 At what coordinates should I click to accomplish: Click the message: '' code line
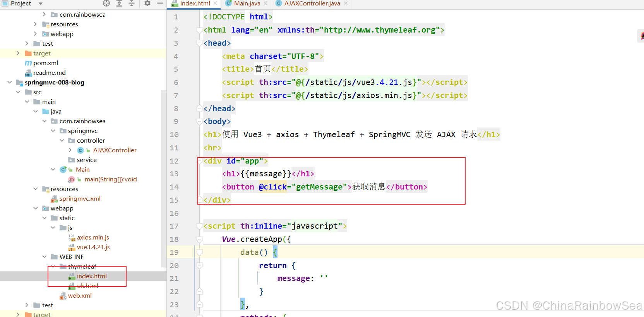(x=302, y=278)
